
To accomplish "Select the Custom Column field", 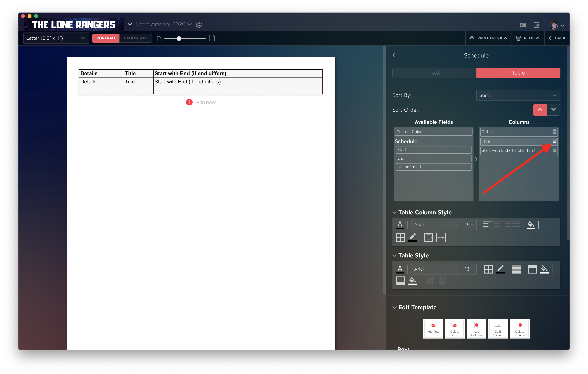I will click(x=433, y=132).
